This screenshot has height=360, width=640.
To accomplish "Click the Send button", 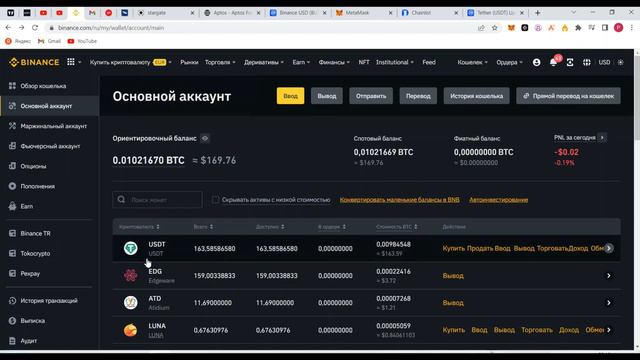I will (x=371, y=96).
